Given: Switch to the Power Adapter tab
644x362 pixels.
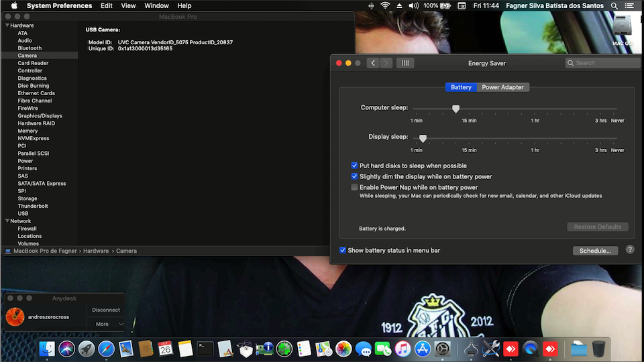Looking at the screenshot, I should (x=502, y=87).
